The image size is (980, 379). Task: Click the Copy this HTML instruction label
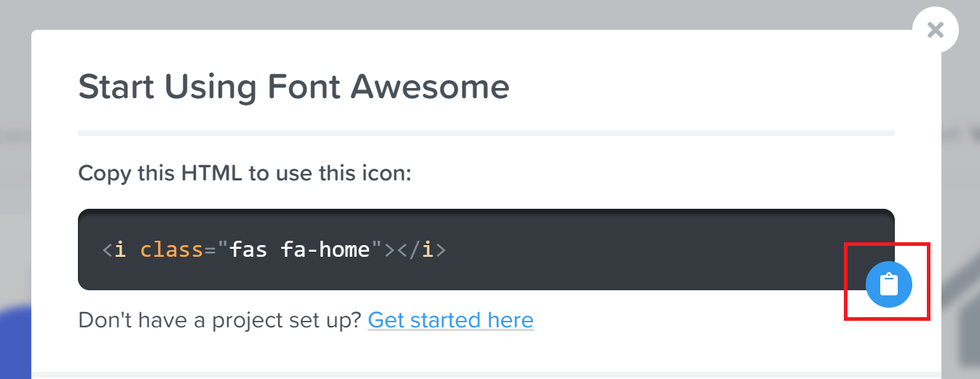click(245, 173)
